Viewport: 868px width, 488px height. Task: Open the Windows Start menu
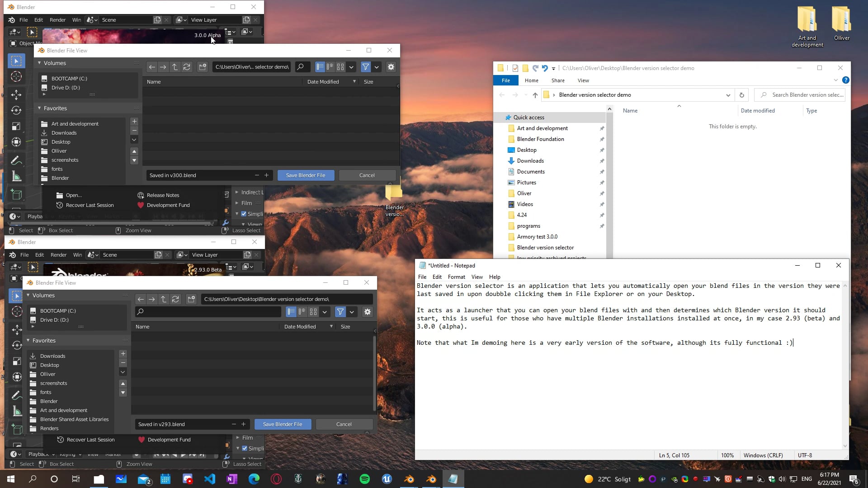[11, 479]
